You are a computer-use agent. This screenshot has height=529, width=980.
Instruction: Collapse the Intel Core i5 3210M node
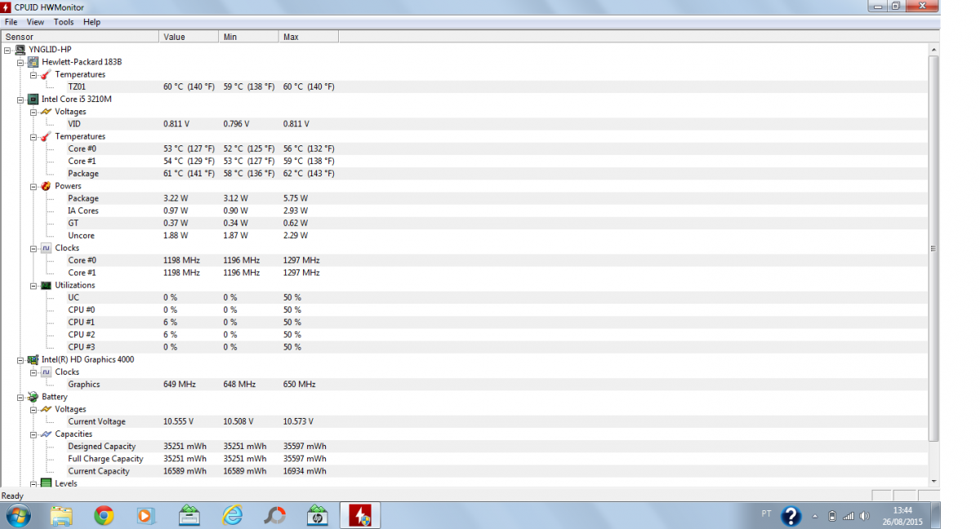point(20,99)
